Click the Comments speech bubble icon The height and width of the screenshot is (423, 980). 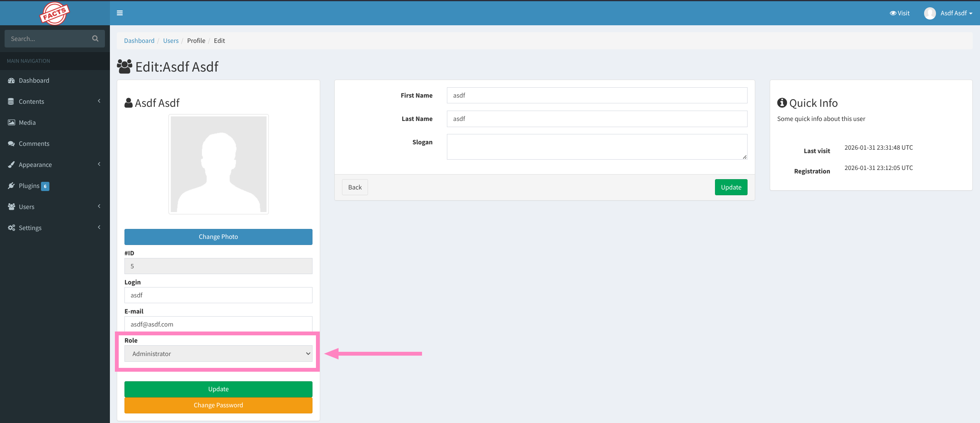[x=11, y=144]
